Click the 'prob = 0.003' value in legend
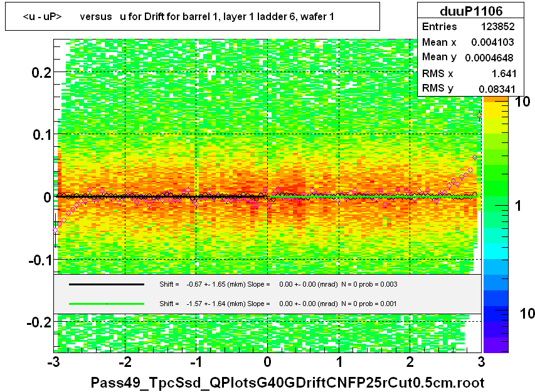 pos(378,284)
